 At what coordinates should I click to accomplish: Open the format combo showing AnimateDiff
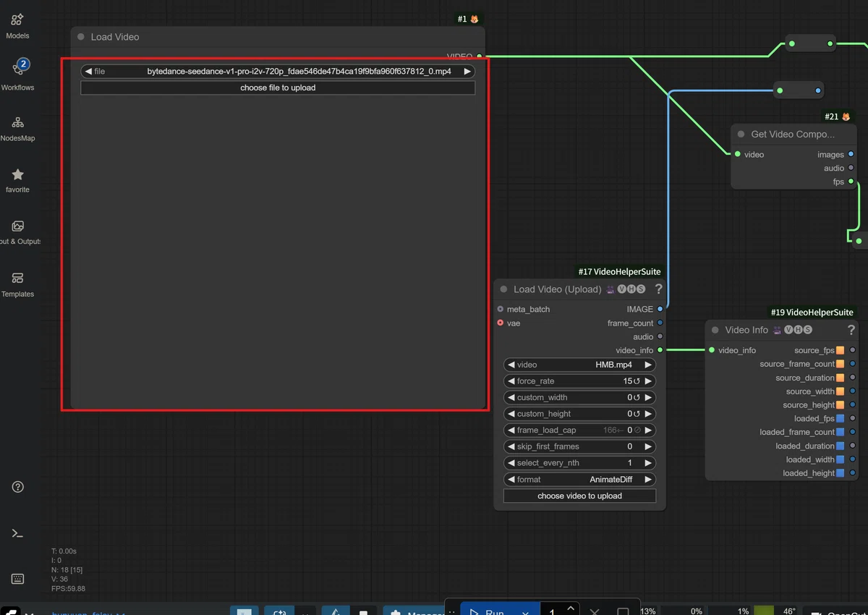[579, 480]
